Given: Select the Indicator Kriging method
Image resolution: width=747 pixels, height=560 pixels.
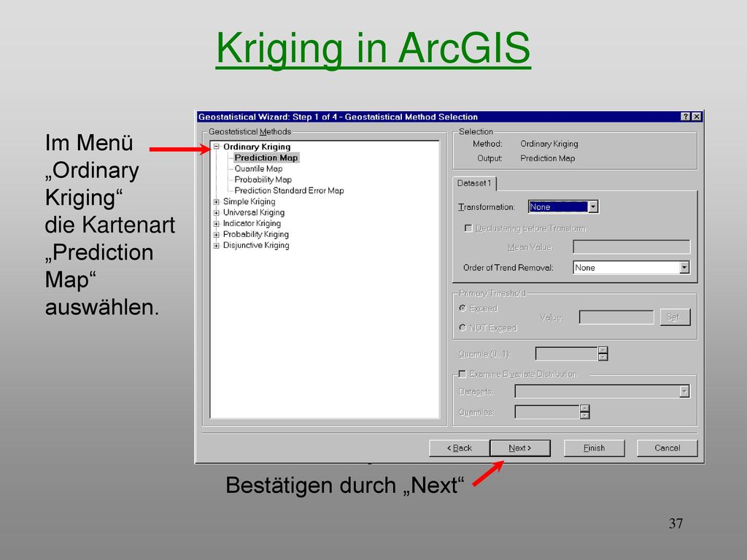Looking at the screenshot, I should [x=252, y=223].
